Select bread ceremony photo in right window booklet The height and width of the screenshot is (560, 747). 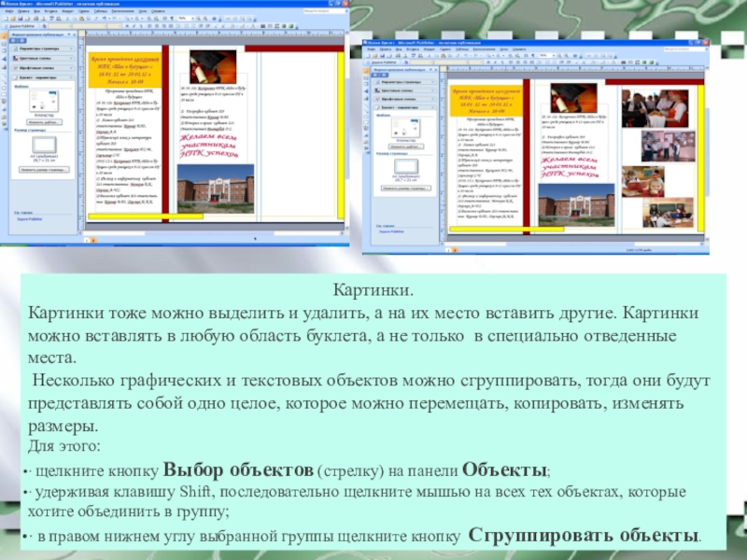tap(655, 108)
